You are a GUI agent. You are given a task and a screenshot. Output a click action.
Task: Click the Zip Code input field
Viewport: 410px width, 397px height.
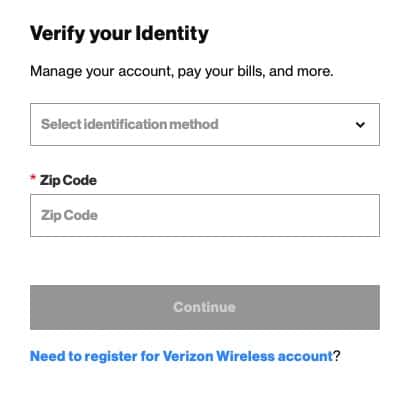[x=205, y=215]
